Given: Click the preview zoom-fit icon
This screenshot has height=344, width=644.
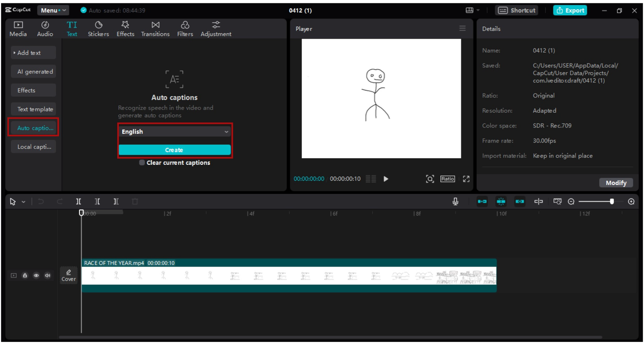Looking at the screenshot, I should click(430, 179).
